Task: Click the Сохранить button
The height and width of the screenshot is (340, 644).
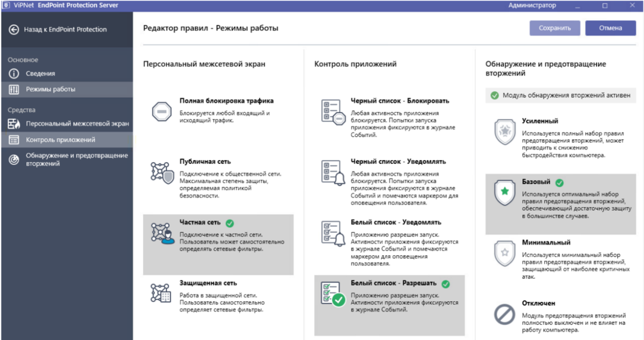Action: coord(554,28)
